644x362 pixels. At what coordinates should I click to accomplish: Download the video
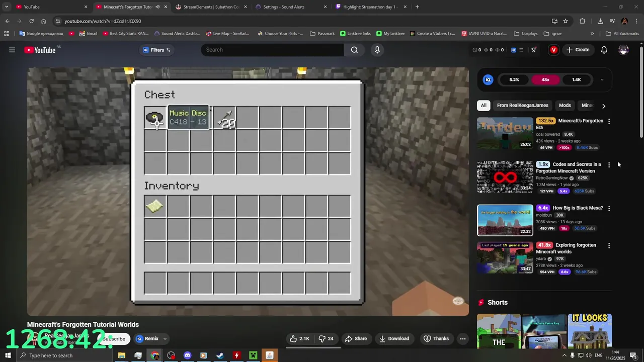394,339
